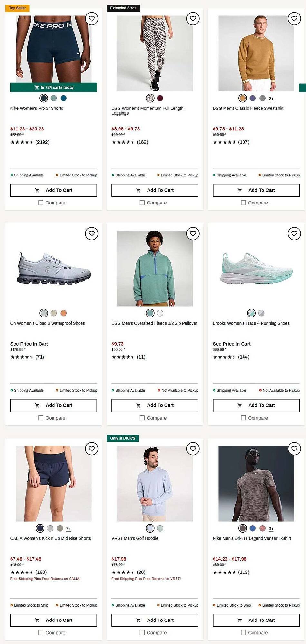Click the wishlist heart on Nike Dri-FIT Legend T-Shirt
Image resolution: width=306 pixels, height=644 pixels.
(294, 449)
